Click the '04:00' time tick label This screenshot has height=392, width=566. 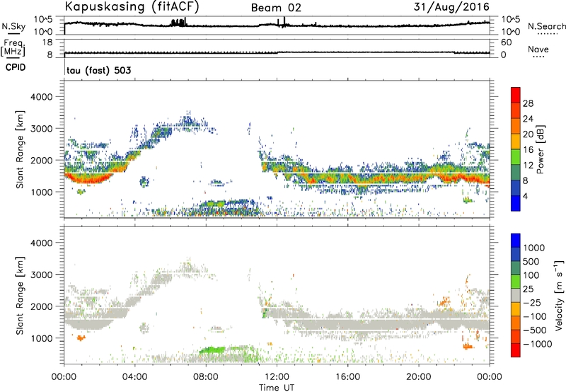[134, 377]
